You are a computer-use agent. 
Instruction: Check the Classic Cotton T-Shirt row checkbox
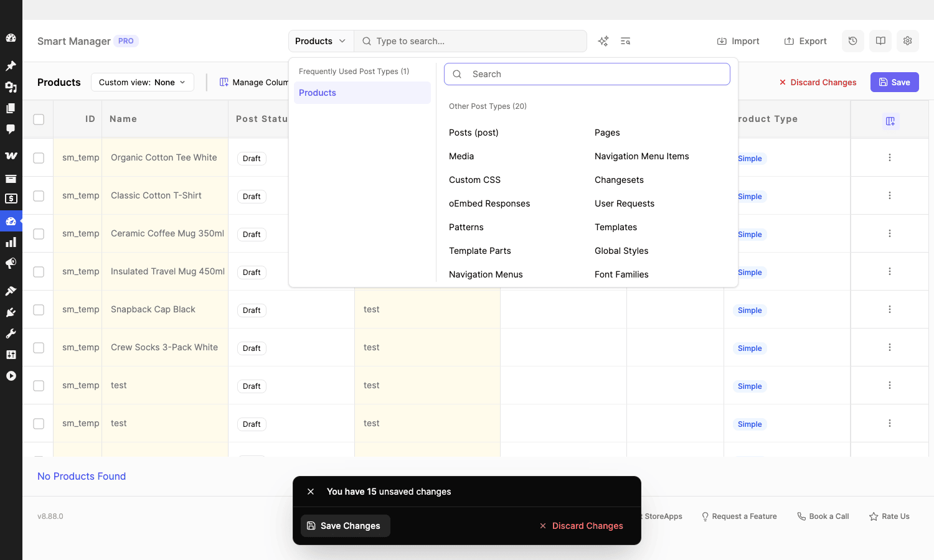pos(39,196)
